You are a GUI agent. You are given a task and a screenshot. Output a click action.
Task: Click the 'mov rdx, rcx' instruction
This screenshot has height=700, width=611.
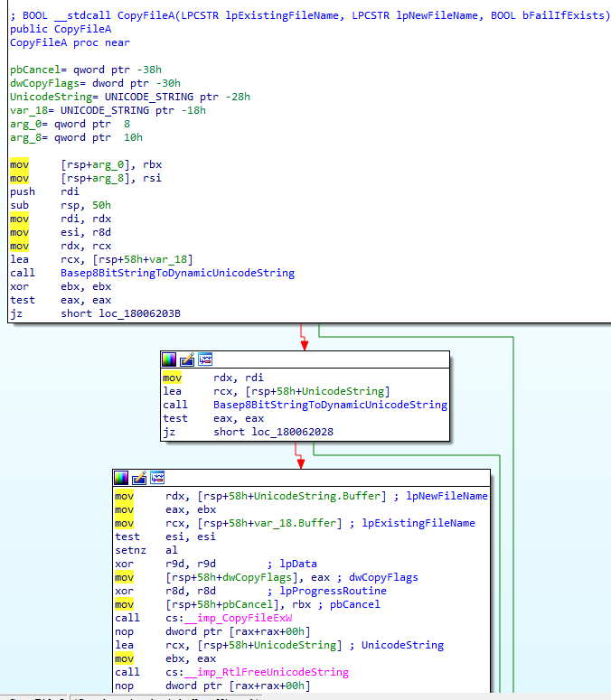coord(61,246)
